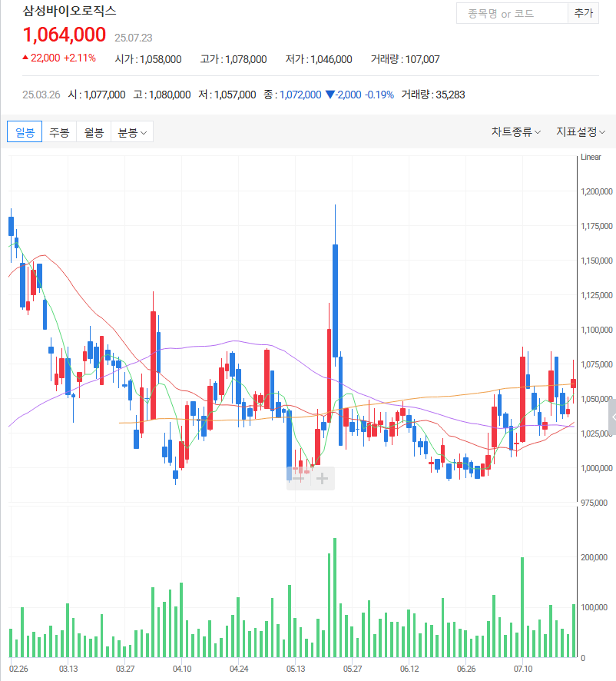Screen dimensions: 616x681
Task: Click the 저 : 1,057,000 hover low value
Action: 227,95
